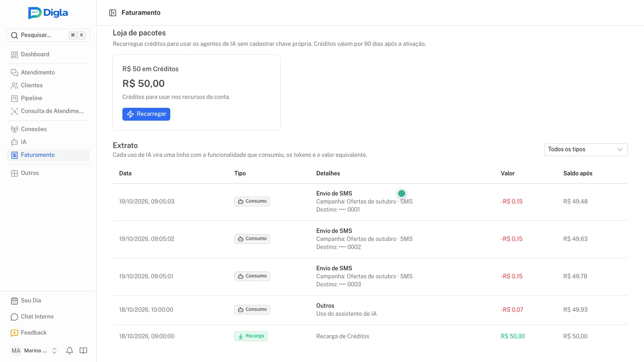The height and width of the screenshot is (362, 644).
Task: Click the Destino •••• 0003 detail text
Action: pos(339,284)
